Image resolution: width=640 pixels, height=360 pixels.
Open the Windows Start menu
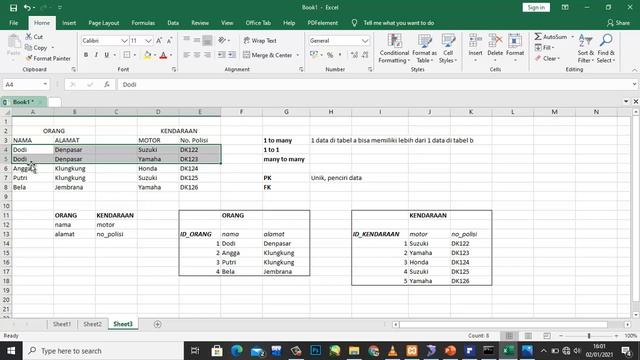tap(11, 351)
